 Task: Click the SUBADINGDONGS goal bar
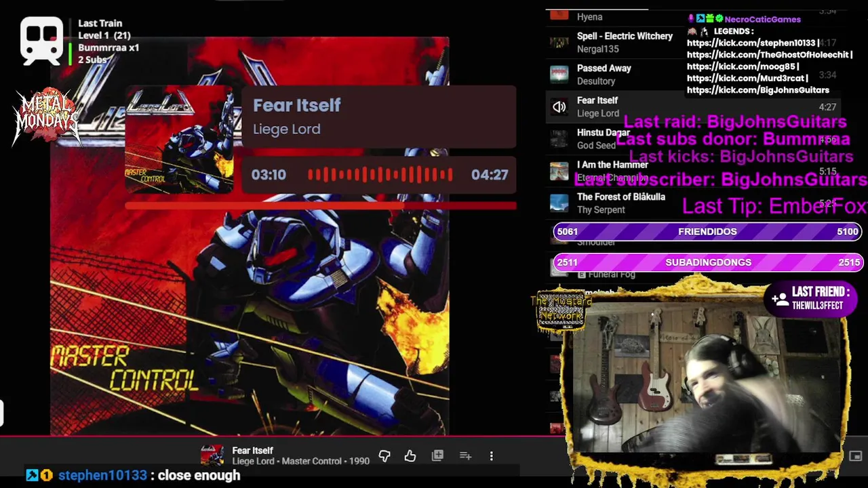click(707, 262)
